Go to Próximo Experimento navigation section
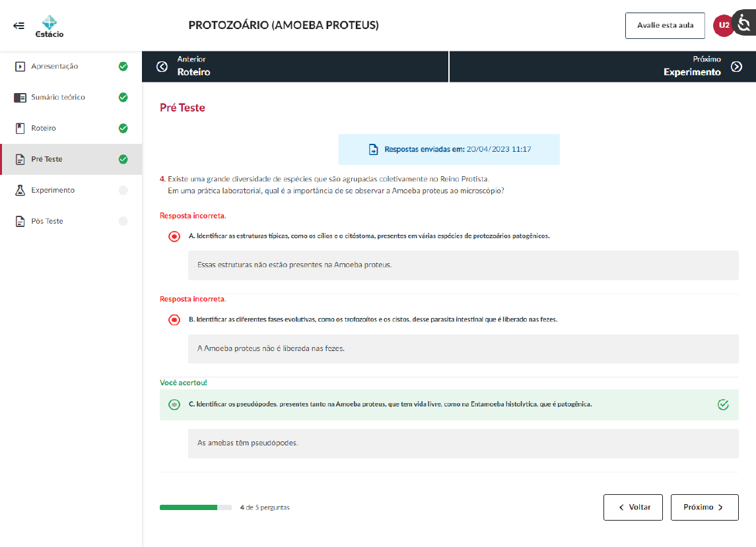This screenshot has height=547, width=756. 602,67
